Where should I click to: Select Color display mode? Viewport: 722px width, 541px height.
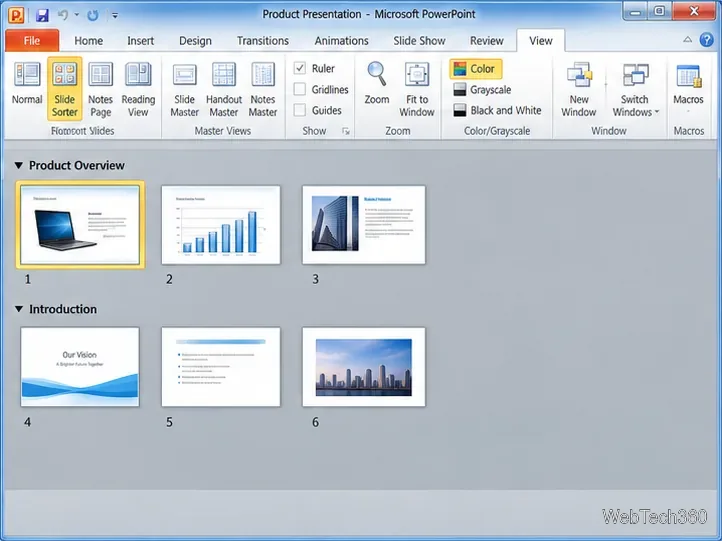pyautogui.click(x=475, y=69)
